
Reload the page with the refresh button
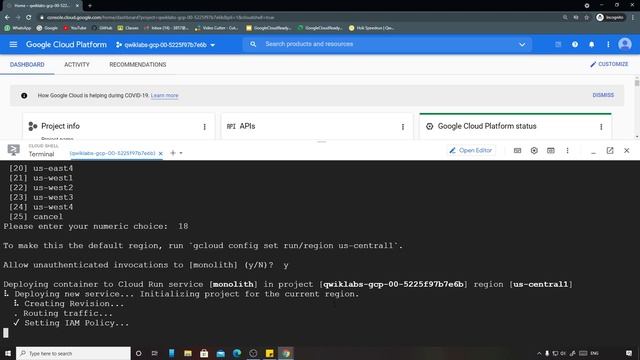point(29,18)
